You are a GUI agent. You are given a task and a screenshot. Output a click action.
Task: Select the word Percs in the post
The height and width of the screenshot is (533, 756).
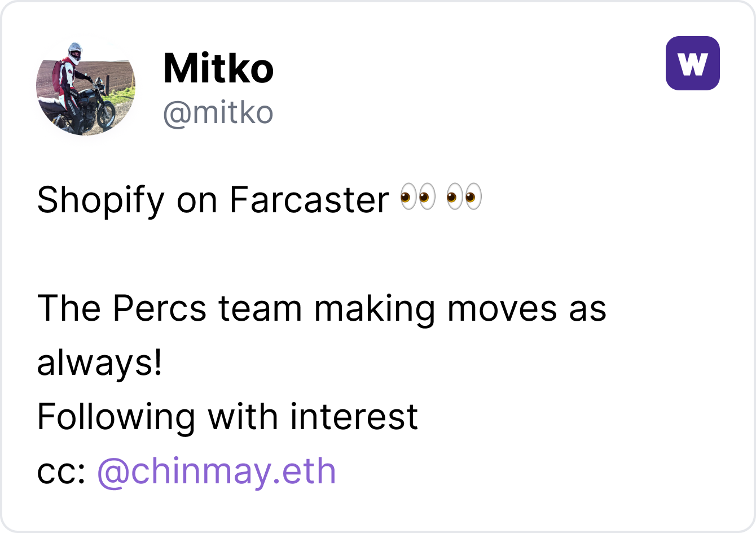[159, 309]
